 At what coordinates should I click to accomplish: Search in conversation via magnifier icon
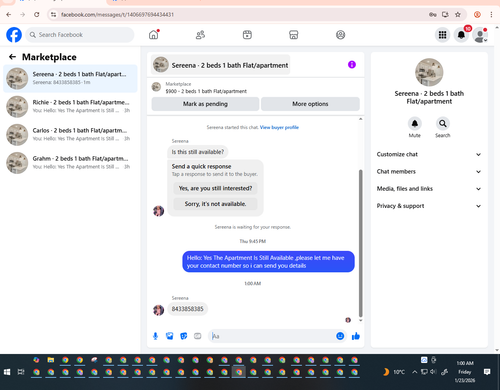coord(443,124)
